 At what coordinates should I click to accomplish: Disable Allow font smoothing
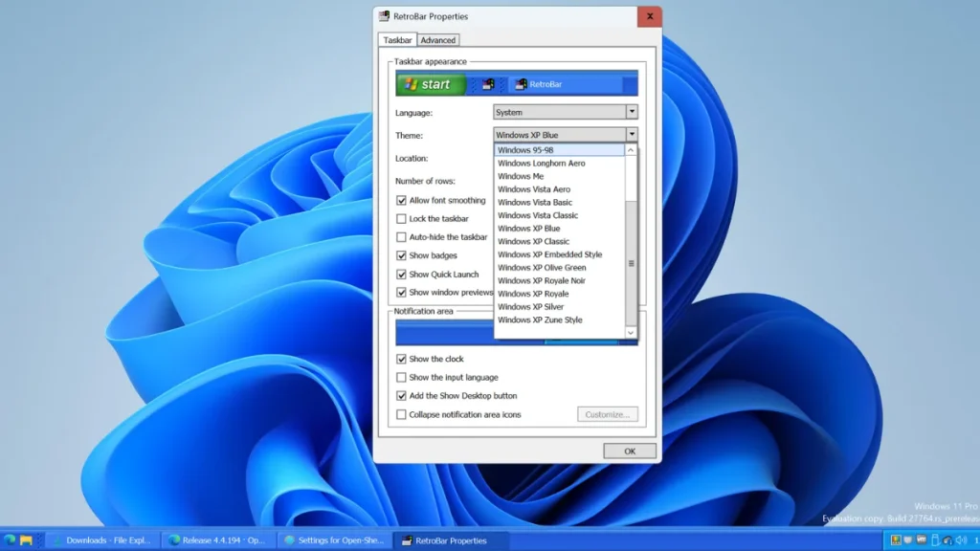(401, 200)
